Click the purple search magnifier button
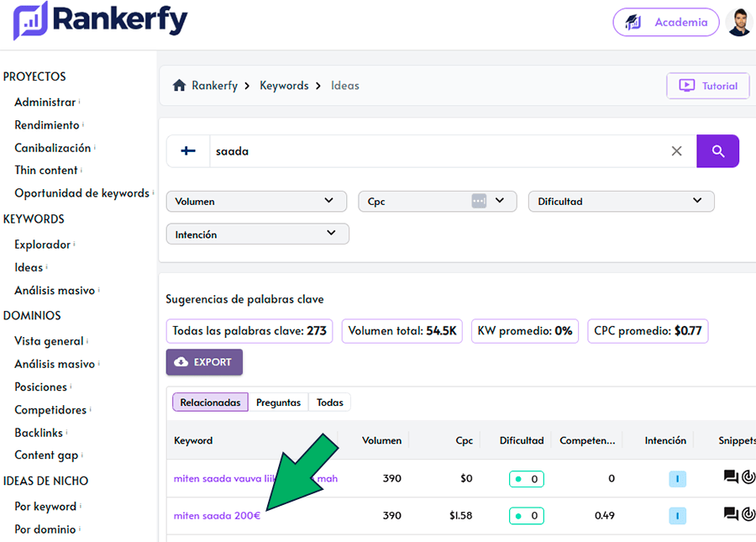 point(717,151)
